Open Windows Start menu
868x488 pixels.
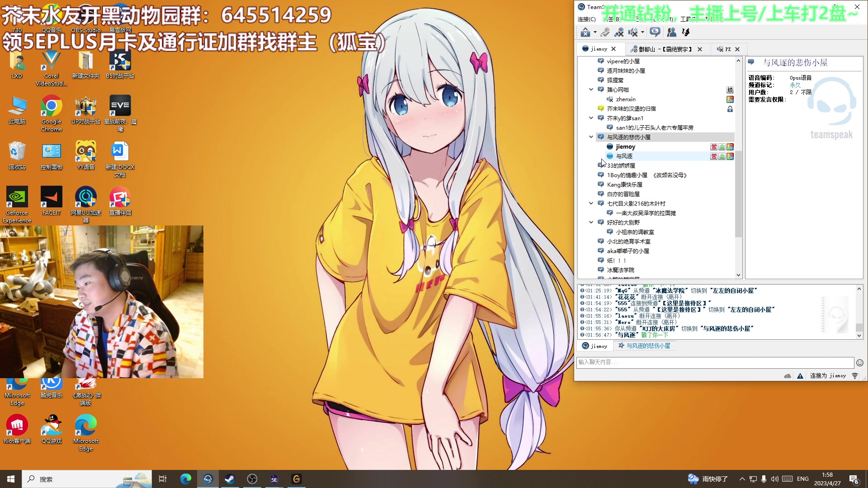11,479
